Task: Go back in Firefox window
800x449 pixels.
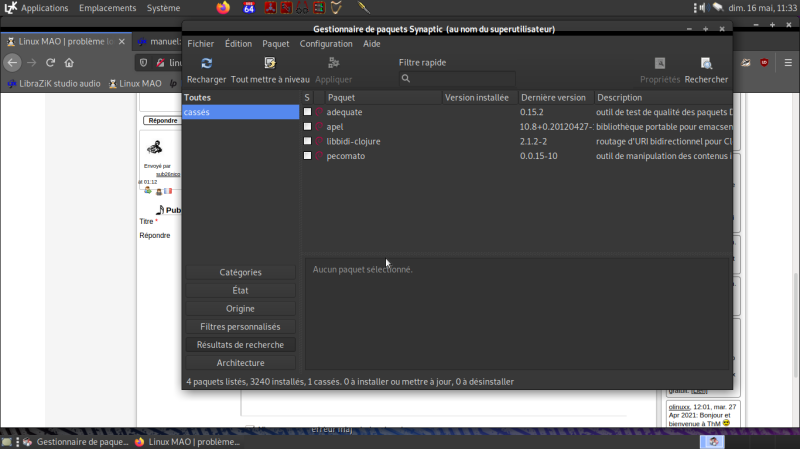Action: (x=13, y=63)
